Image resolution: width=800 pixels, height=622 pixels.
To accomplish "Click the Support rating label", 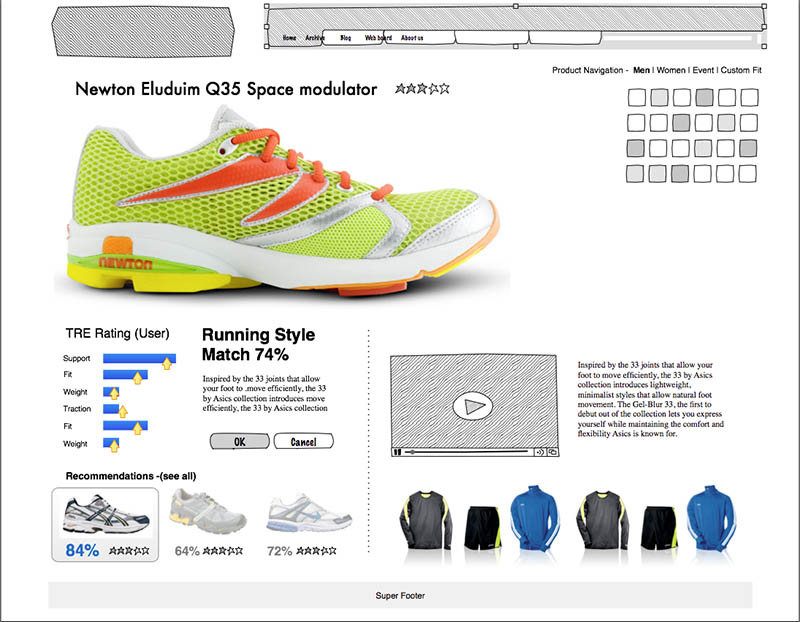I will pyautogui.click(x=77, y=358).
